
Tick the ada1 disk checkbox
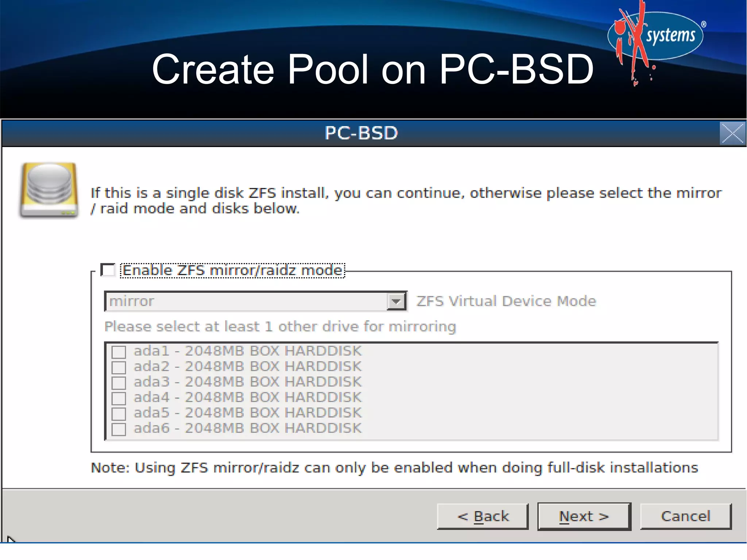click(119, 352)
